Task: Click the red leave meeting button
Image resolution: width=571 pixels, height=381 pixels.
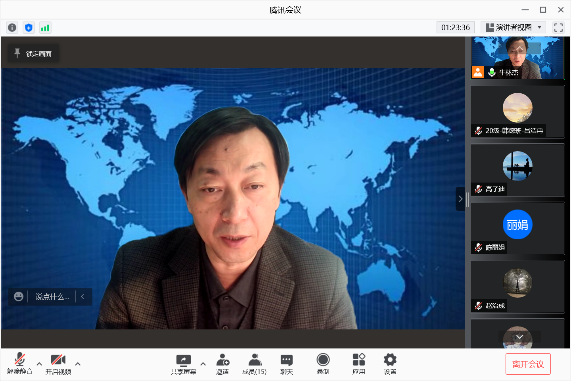Action: pos(528,364)
